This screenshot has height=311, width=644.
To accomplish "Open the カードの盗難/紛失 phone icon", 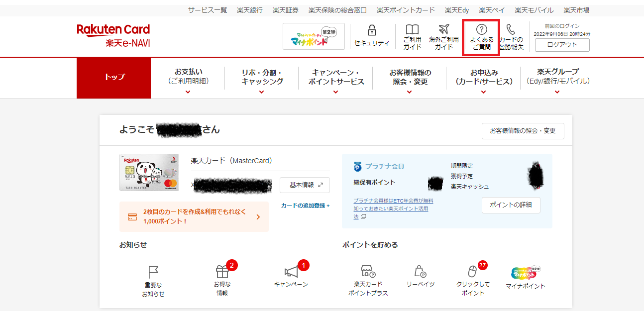I will tap(511, 29).
